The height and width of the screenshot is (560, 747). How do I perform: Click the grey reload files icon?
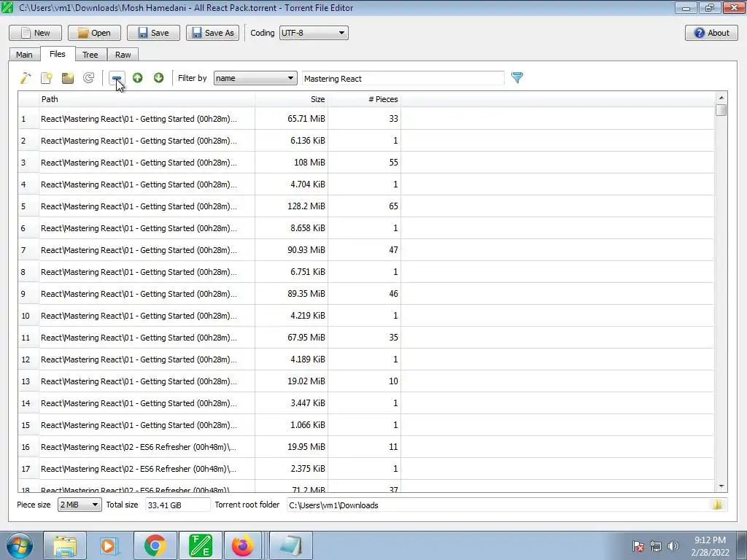(88, 77)
